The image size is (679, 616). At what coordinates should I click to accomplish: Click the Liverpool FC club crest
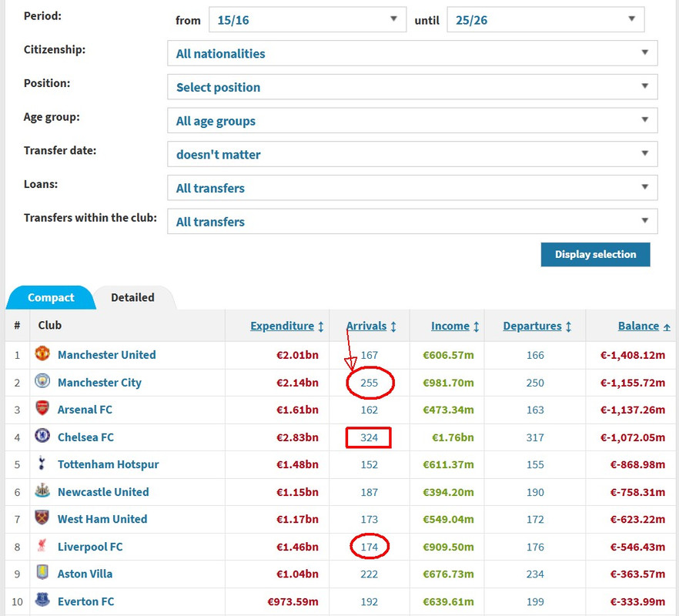(42, 545)
